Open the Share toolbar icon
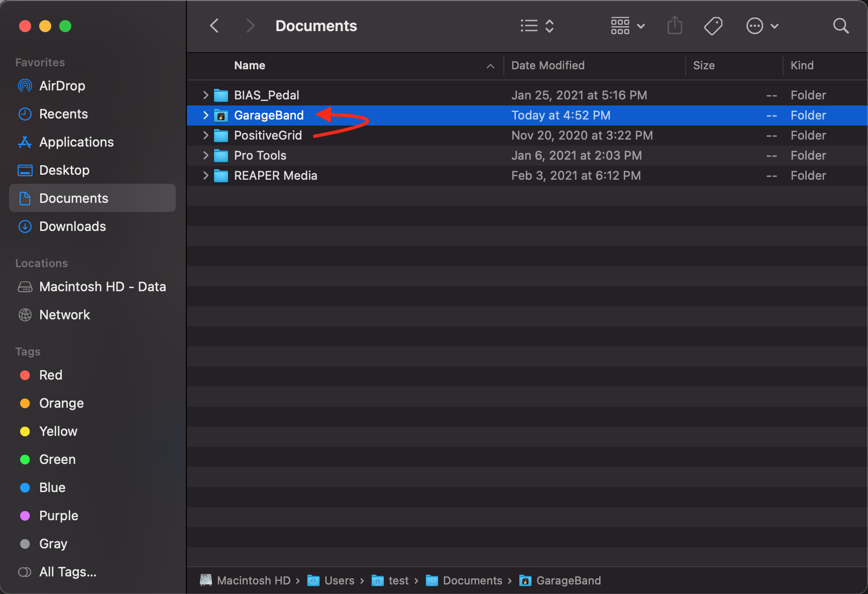The image size is (868, 594). coord(675,26)
